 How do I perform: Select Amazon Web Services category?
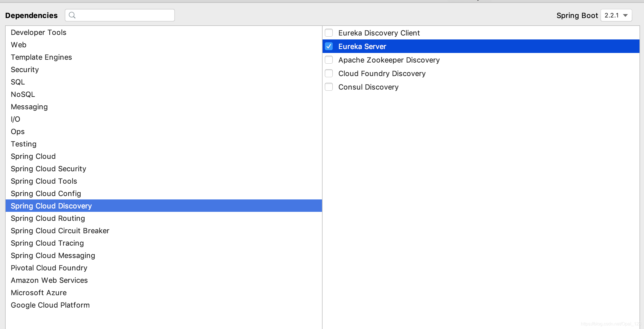(x=49, y=280)
